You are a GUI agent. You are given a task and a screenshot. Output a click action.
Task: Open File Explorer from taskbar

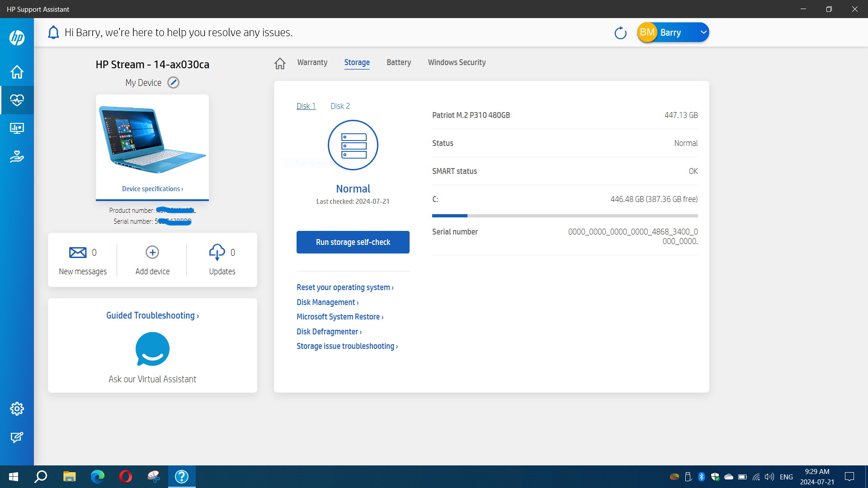[x=69, y=477]
